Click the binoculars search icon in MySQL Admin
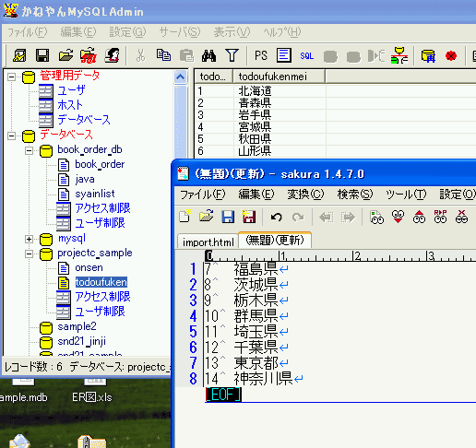Screen dimensions: 476x448 tap(208, 55)
